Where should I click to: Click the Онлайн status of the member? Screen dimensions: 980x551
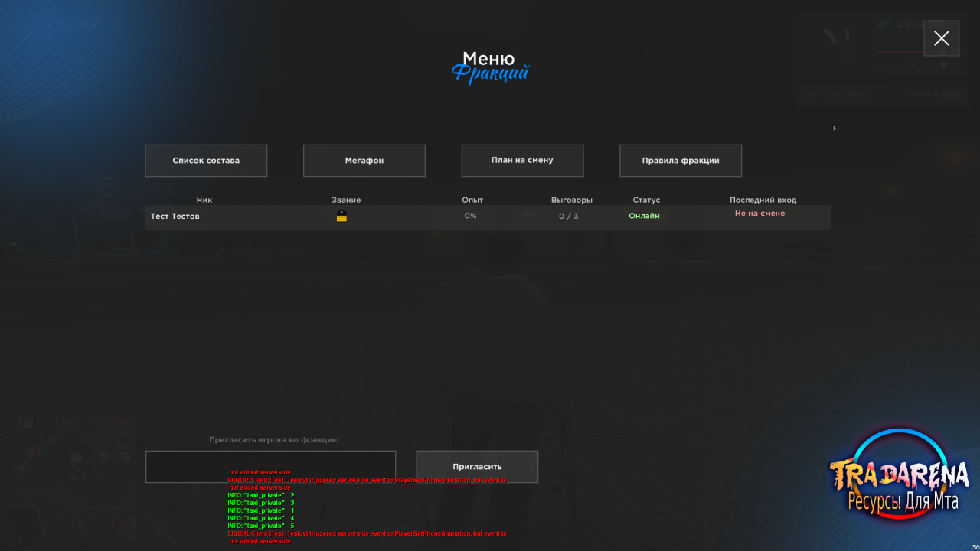click(644, 216)
